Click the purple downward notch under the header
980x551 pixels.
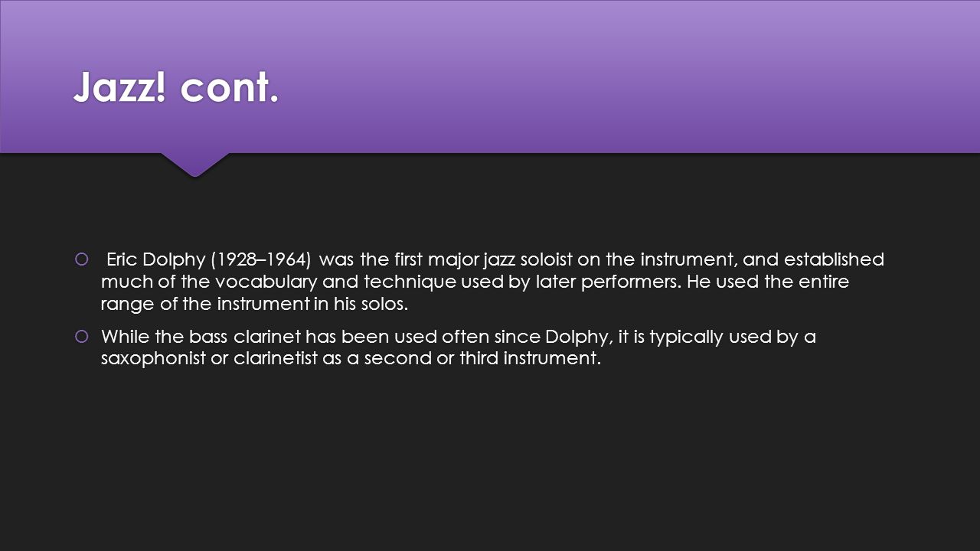(x=194, y=165)
